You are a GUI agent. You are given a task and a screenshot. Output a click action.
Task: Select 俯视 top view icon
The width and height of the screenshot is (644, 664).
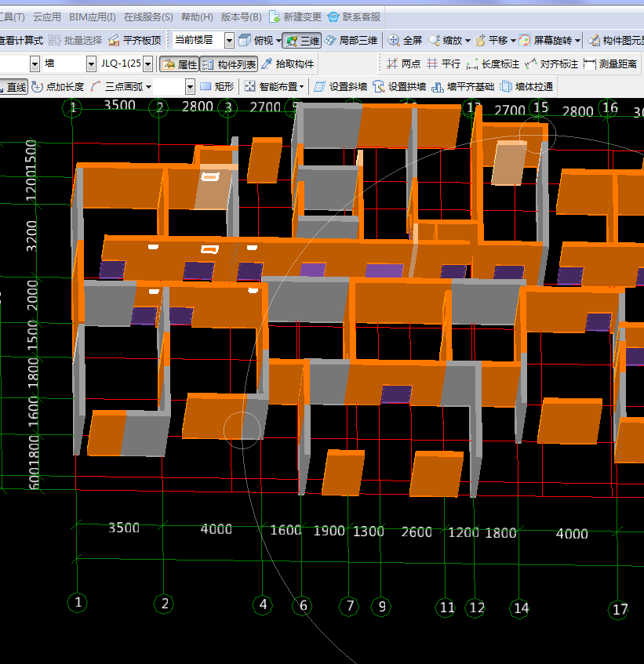tap(245, 40)
